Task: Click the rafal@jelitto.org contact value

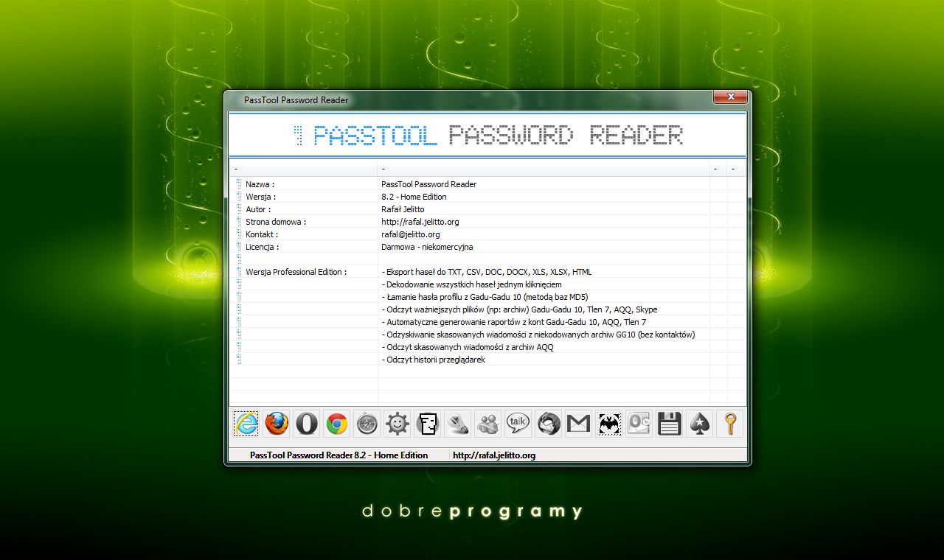Action: [411, 234]
